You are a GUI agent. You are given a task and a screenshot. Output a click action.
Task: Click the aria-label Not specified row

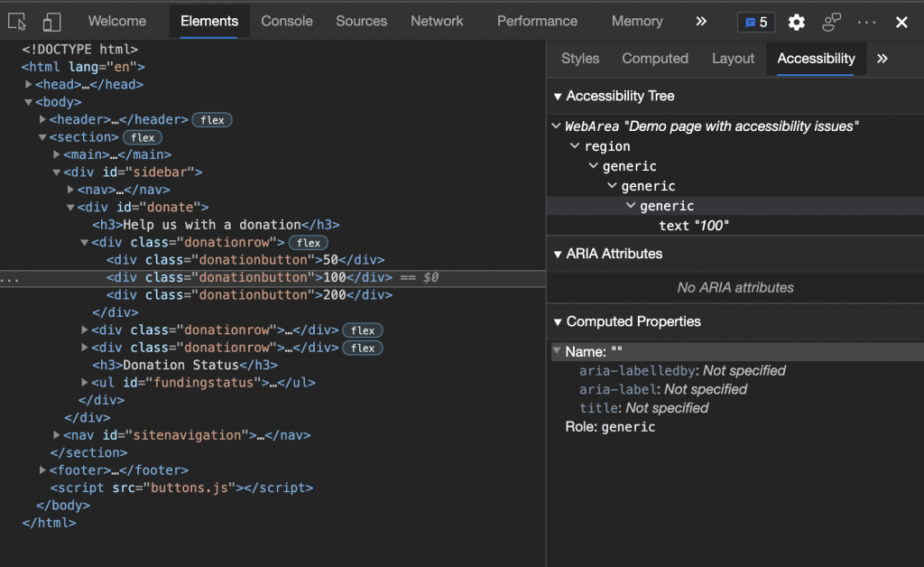pos(662,390)
